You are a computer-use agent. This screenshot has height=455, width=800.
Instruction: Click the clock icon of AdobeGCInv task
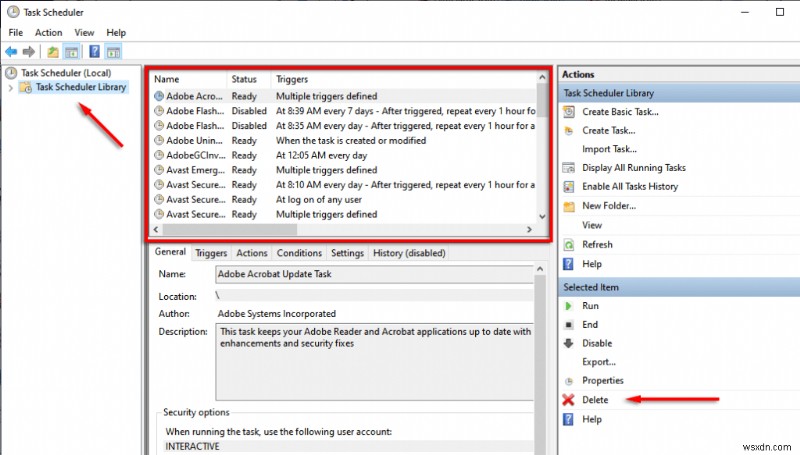coord(159,155)
